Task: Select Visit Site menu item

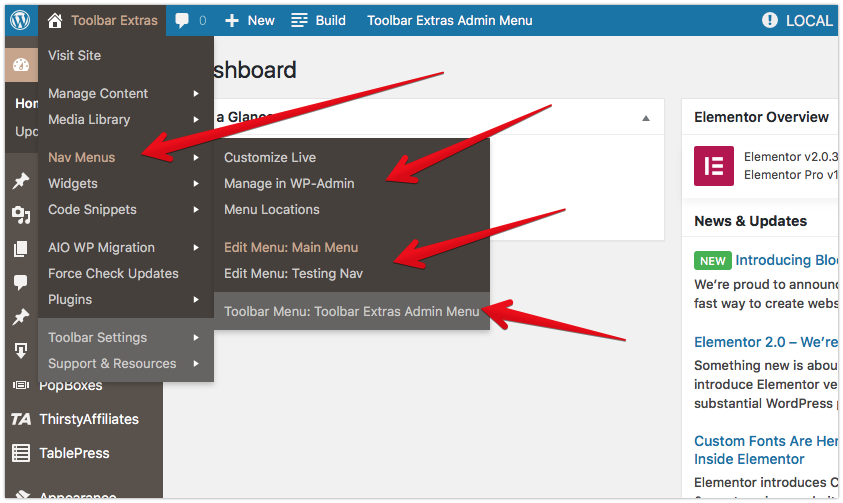Action: pyautogui.click(x=75, y=55)
